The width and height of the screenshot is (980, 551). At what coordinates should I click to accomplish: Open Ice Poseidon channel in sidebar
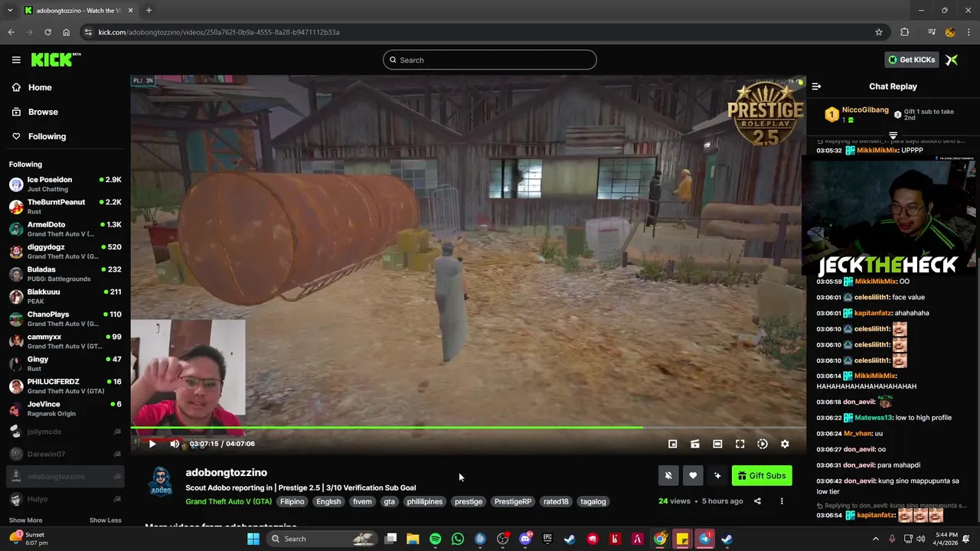[x=65, y=184]
